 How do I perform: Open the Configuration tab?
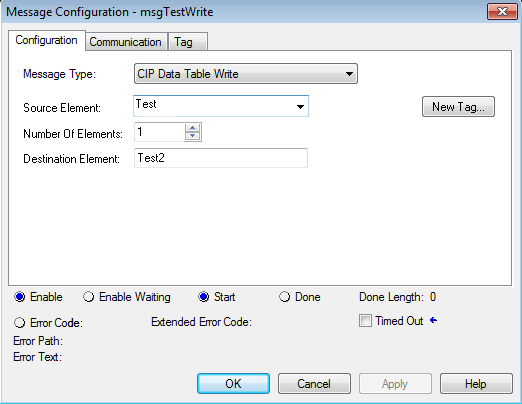(46, 40)
